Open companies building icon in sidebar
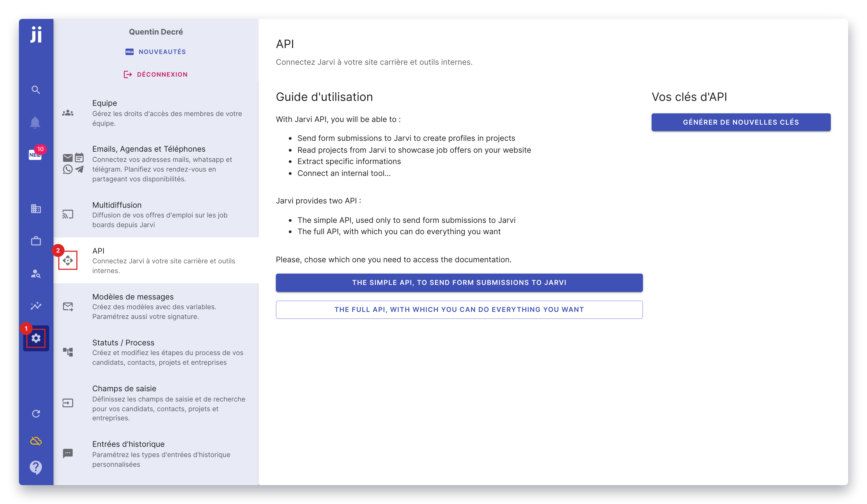The width and height of the screenshot is (867, 504). [36, 209]
